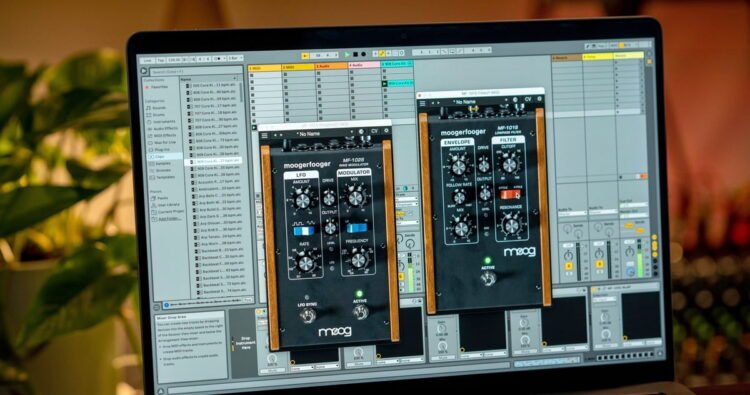Screen dimensions: 750x395
Task: Go to previous preset in MF-101S plugin
Action: 433,103
